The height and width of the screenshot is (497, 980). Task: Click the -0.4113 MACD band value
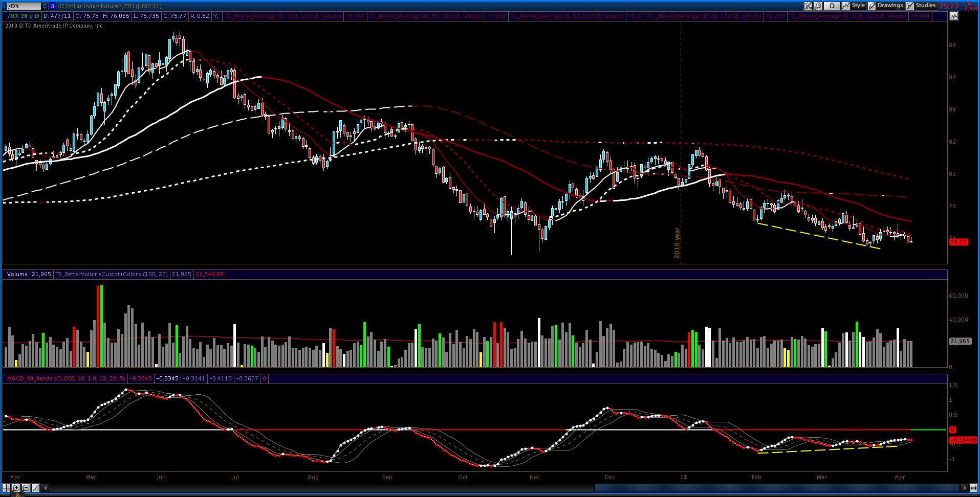221,378
